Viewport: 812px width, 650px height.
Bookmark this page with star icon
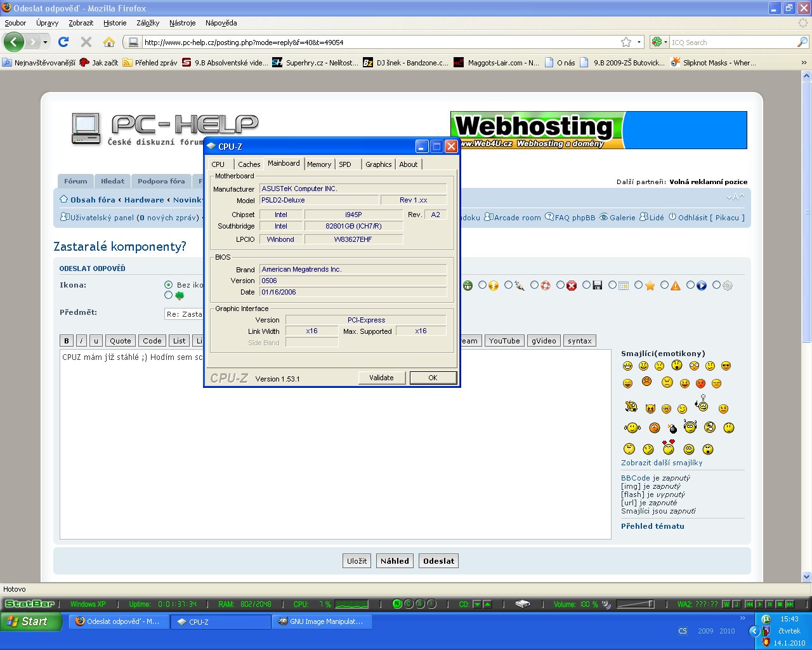coord(626,42)
